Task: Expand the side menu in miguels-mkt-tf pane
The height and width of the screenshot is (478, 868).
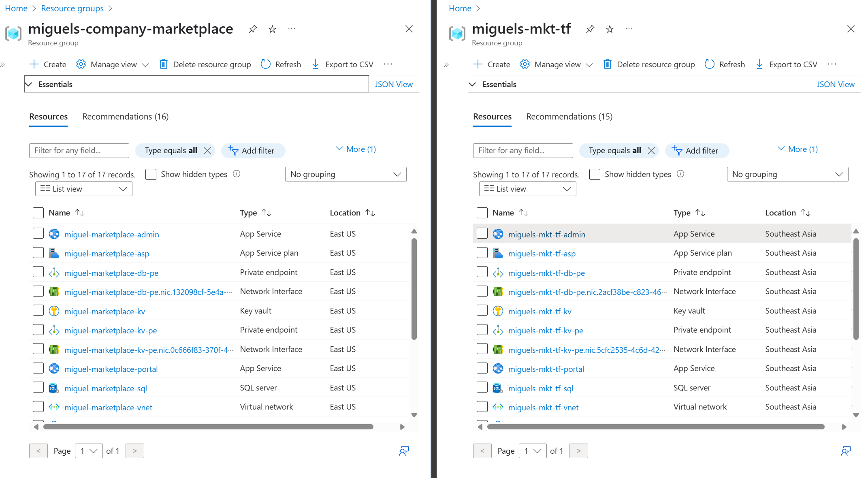Action: pyautogui.click(x=446, y=65)
